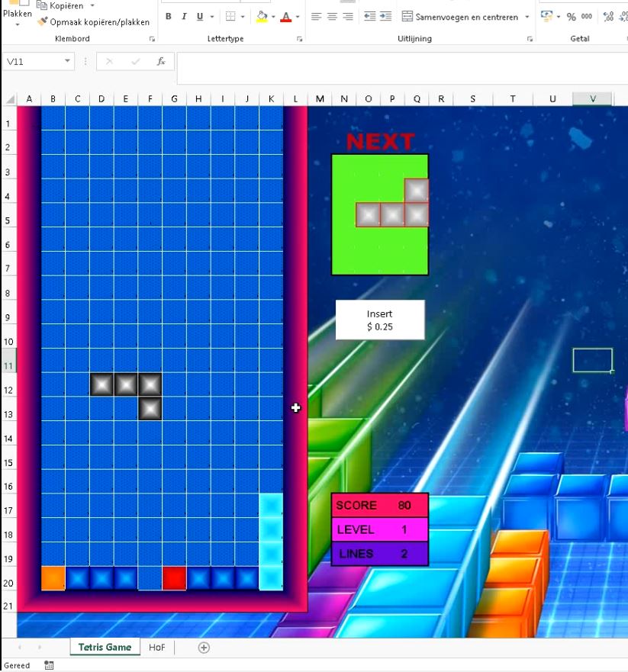Select column B header
Image resolution: width=628 pixels, height=672 pixels.
pyautogui.click(x=53, y=99)
